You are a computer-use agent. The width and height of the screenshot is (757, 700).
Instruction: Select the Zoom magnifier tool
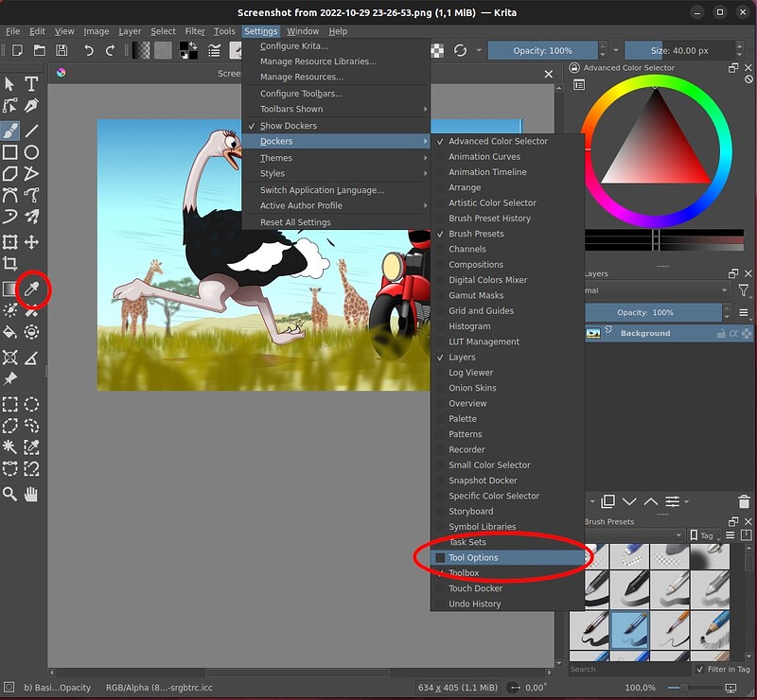point(10,494)
